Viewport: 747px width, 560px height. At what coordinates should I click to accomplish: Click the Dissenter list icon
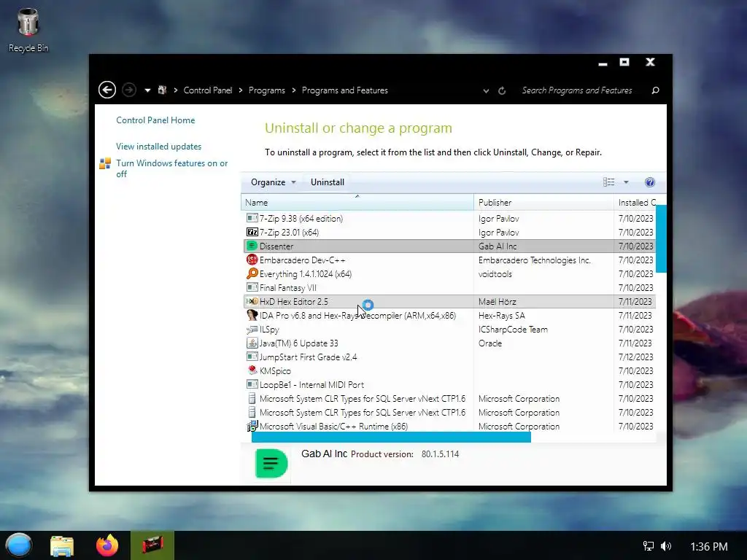coord(252,246)
